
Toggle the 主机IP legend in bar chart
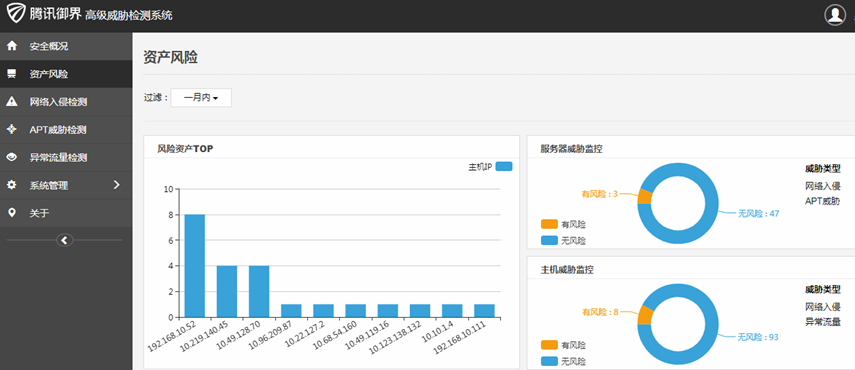point(490,166)
